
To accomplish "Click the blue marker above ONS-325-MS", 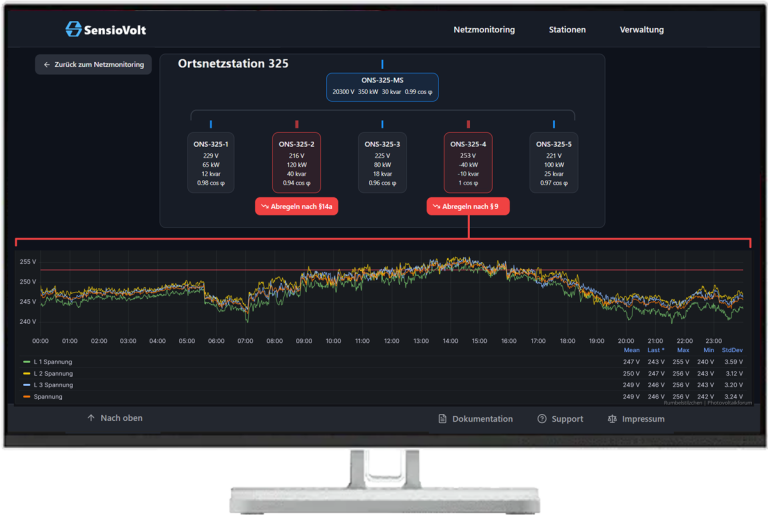I will pyautogui.click(x=382, y=64).
